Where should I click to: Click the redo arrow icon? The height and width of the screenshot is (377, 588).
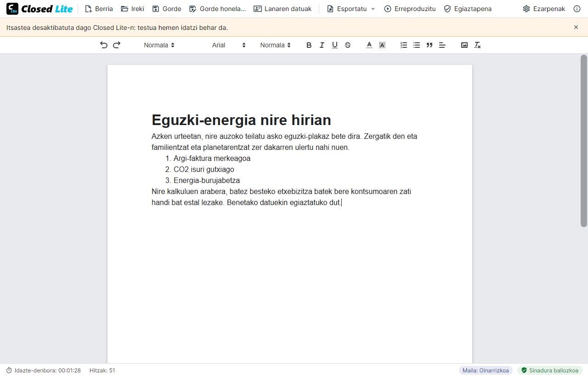117,45
